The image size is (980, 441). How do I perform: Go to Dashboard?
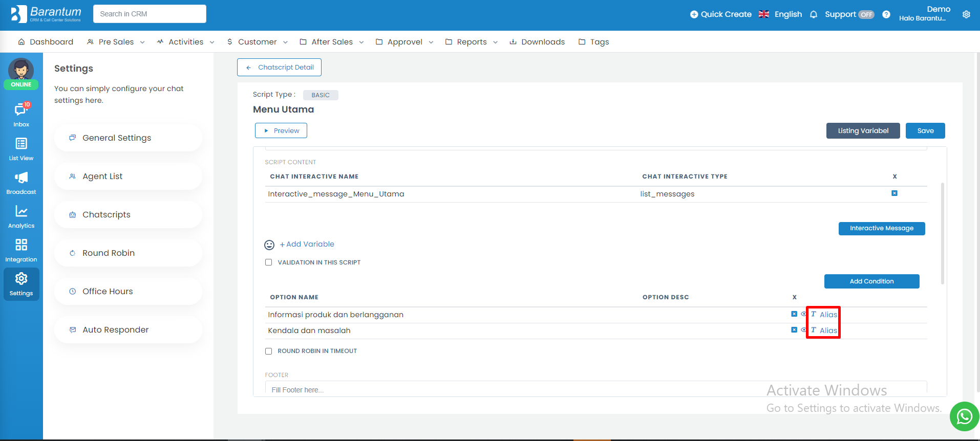point(46,42)
